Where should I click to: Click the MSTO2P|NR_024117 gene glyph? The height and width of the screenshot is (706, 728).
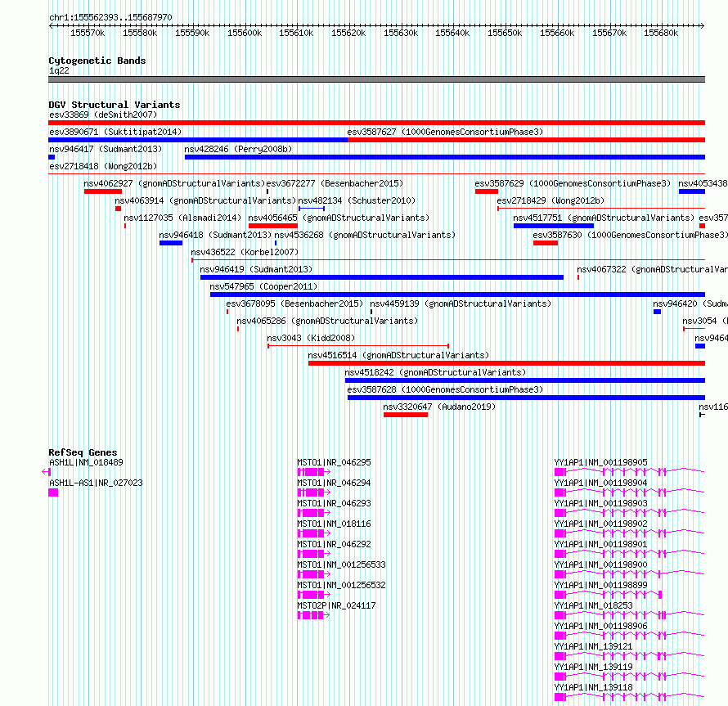(314, 615)
